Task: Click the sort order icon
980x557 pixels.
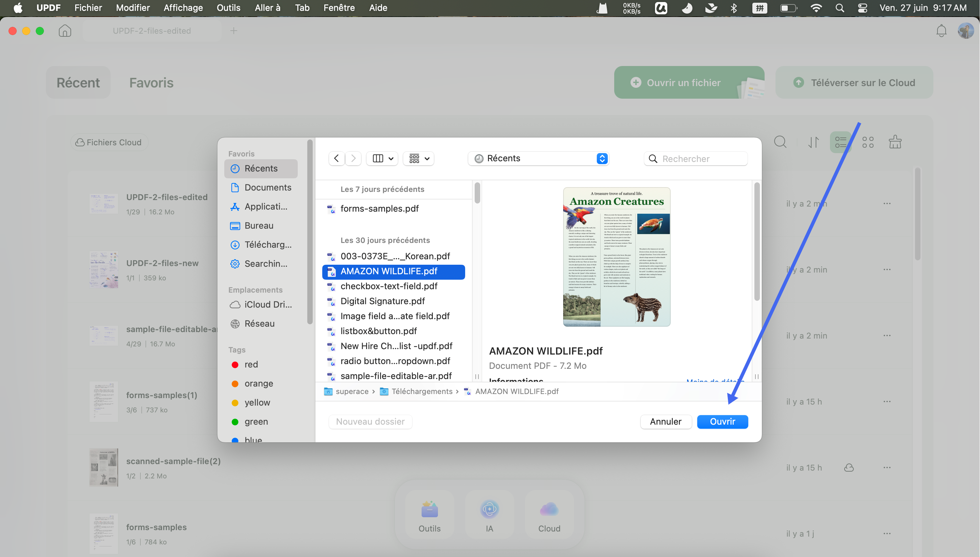Action: 813,142
